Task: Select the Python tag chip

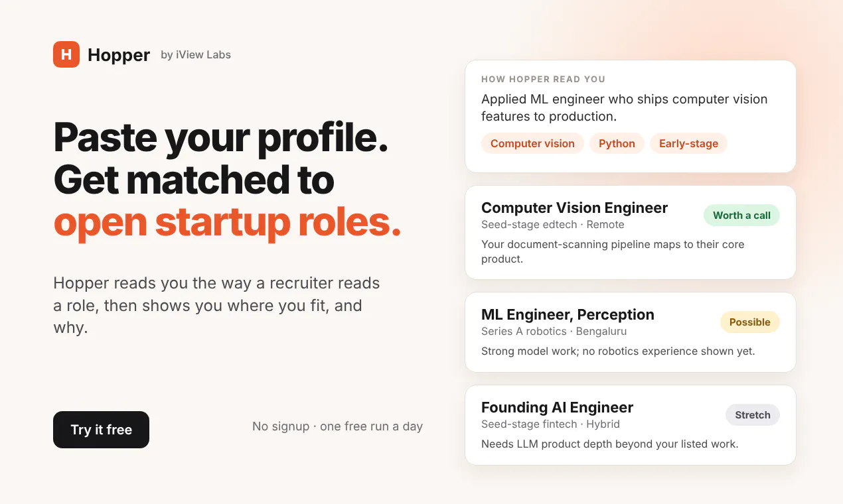Action: (617, 143)
